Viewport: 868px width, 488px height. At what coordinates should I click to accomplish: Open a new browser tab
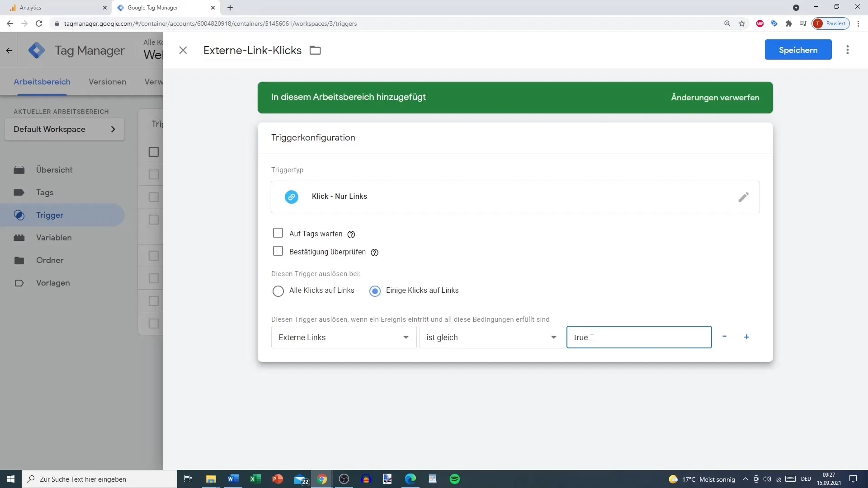point(230,8)
